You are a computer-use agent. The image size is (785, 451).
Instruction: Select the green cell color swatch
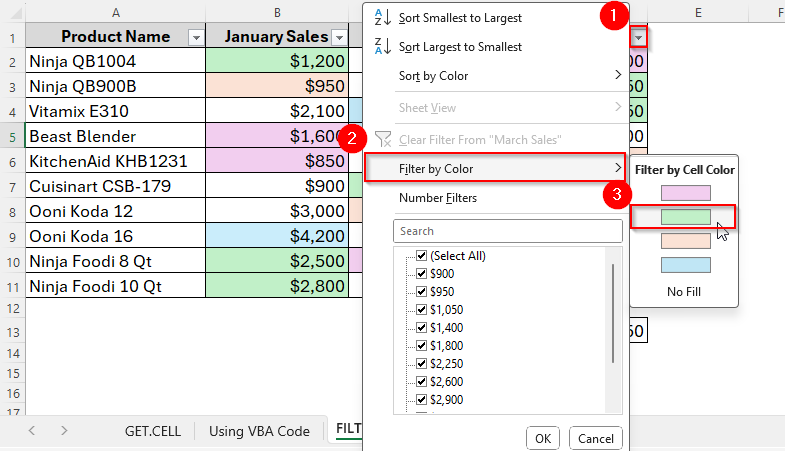pyautogui.click(x=685, y=217)
